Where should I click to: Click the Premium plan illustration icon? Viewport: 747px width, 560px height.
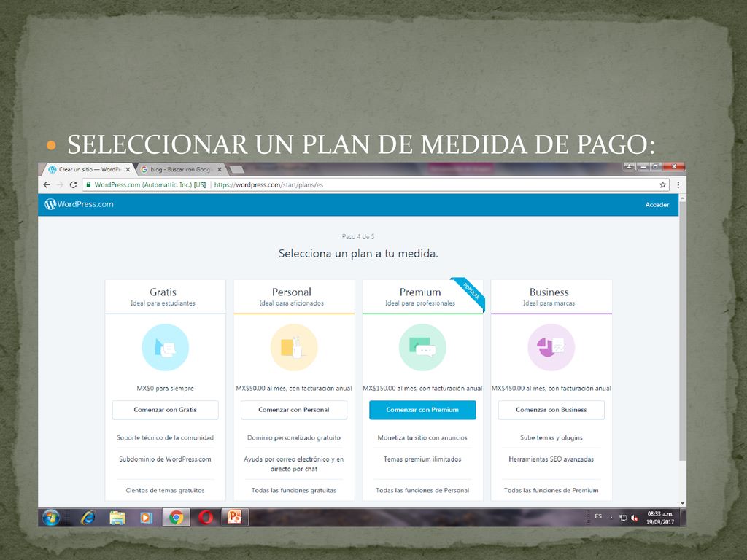pos(422,348)
